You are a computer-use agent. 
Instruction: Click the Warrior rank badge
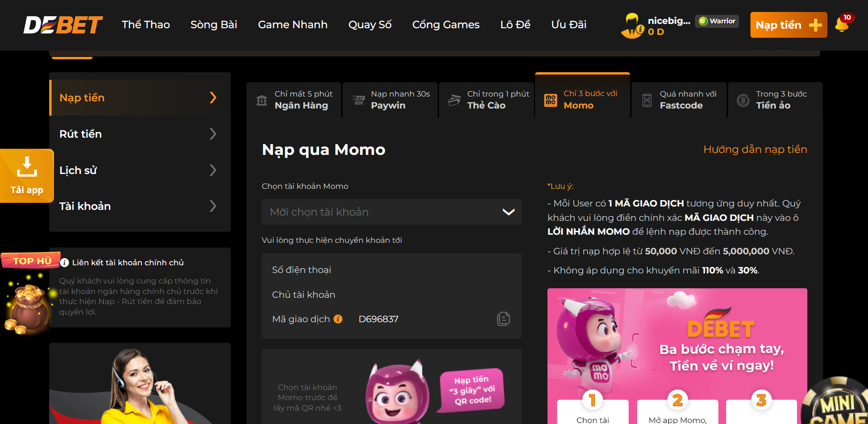pyautogui.click(x=717, y=21)
